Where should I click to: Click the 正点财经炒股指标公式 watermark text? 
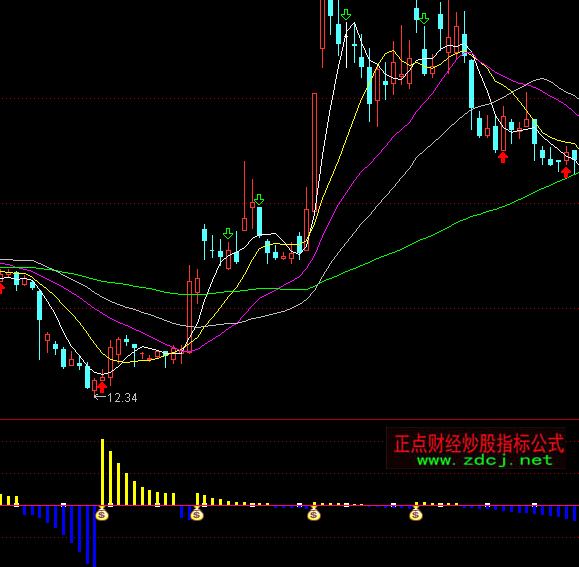479,443
